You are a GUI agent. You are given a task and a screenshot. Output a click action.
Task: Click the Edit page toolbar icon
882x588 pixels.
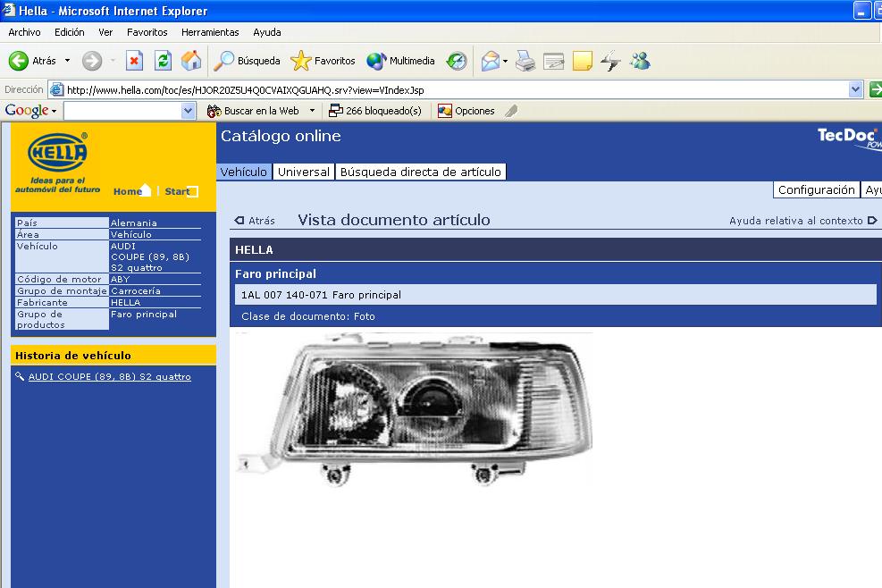pos(553,61)
